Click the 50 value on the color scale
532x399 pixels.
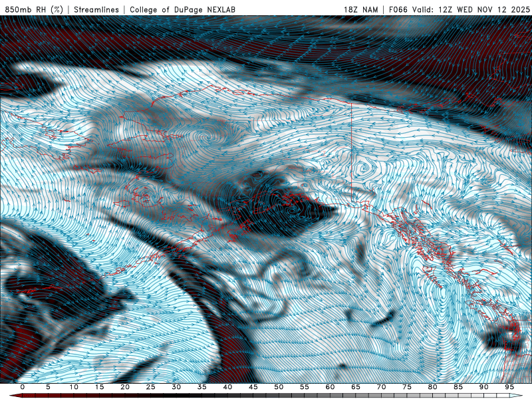(x=279, y=387)
